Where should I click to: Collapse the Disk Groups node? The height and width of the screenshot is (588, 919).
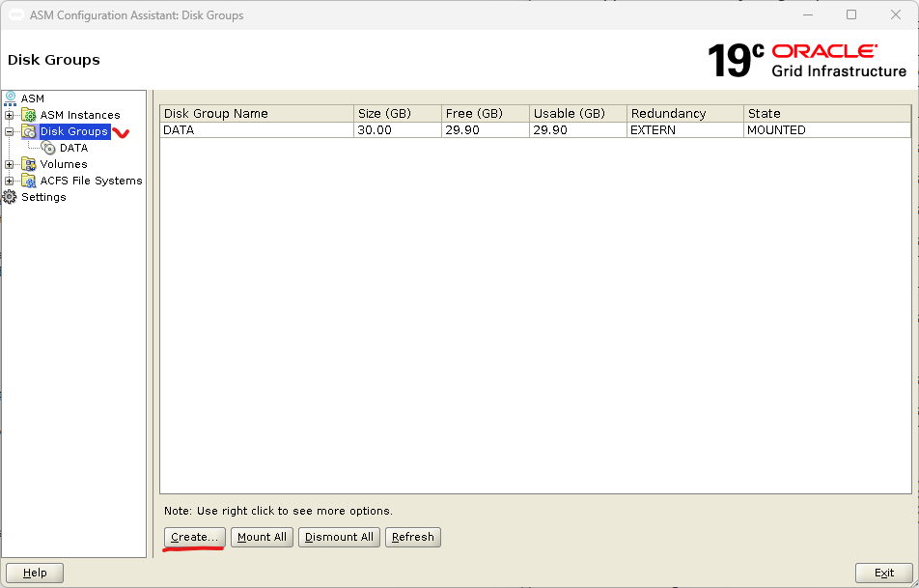coord(10,131)
